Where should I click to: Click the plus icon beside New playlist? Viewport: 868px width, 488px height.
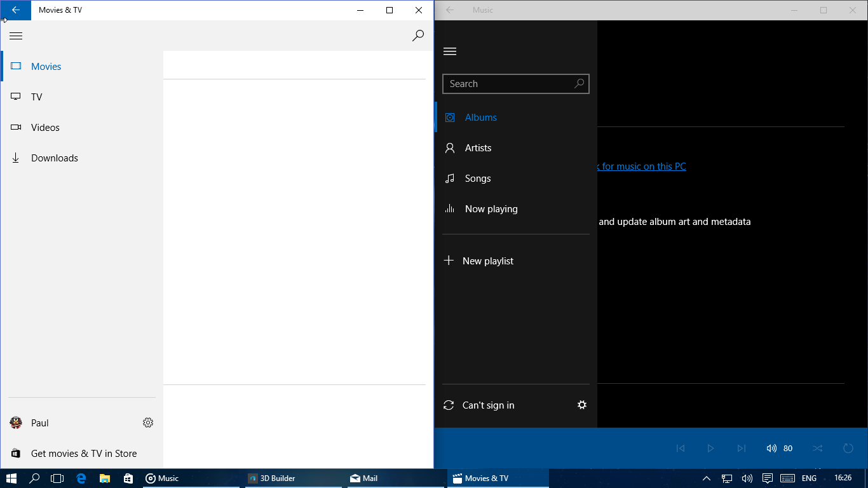click(449, 261)
